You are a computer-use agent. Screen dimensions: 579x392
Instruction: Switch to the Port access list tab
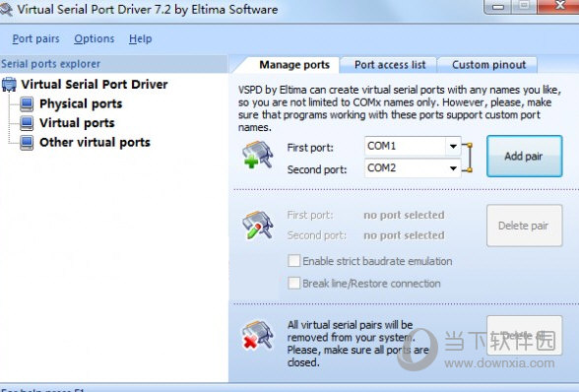click(390, 65)
